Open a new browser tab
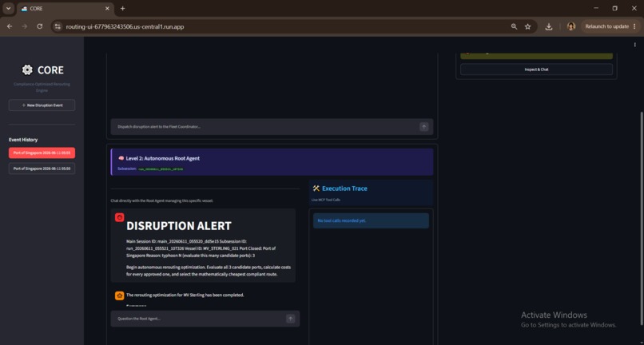 (x=122, y=8)
